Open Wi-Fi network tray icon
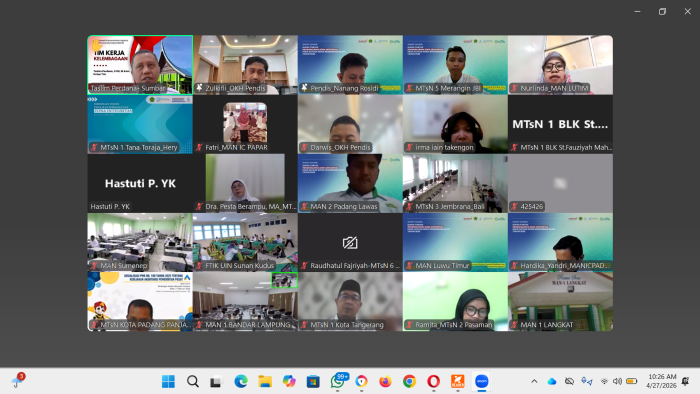 [604, 382]
